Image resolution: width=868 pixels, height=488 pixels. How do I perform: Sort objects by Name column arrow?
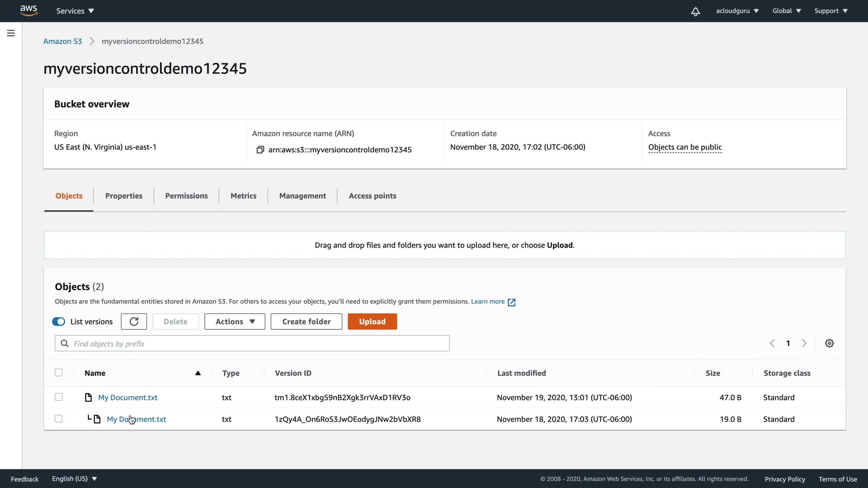[198, 373]
